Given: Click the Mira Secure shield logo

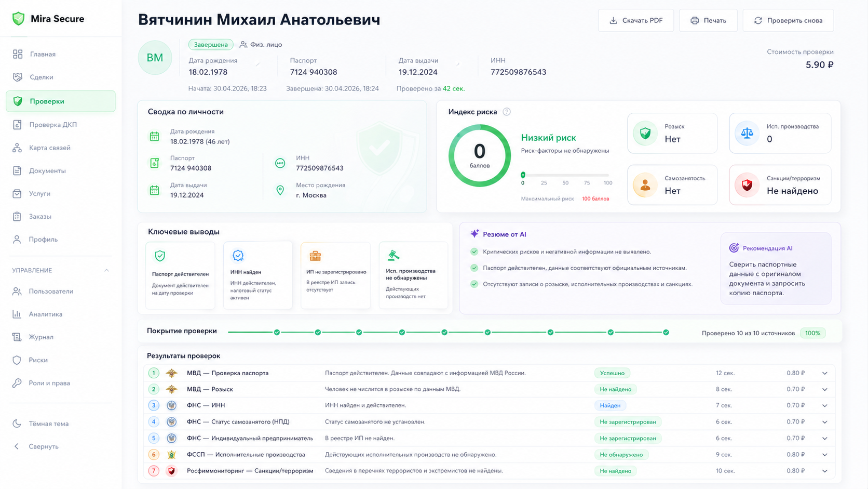Looking at the screenshot, I should (18, 19).
